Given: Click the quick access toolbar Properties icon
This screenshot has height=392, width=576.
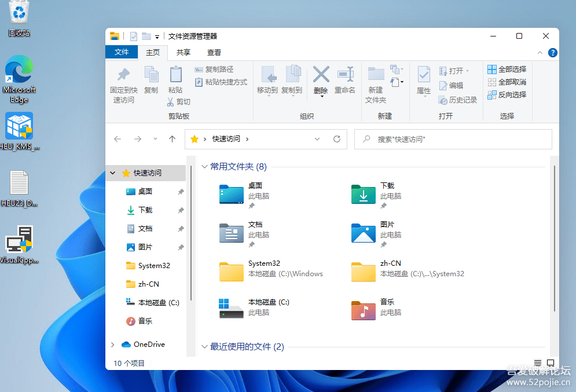Looking at the screenshot, I should click(x=134, y=36).
